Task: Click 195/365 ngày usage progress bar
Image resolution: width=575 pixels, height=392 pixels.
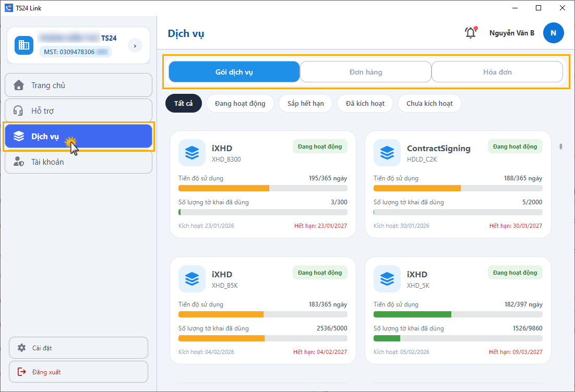Action: [x=263, y=188]
